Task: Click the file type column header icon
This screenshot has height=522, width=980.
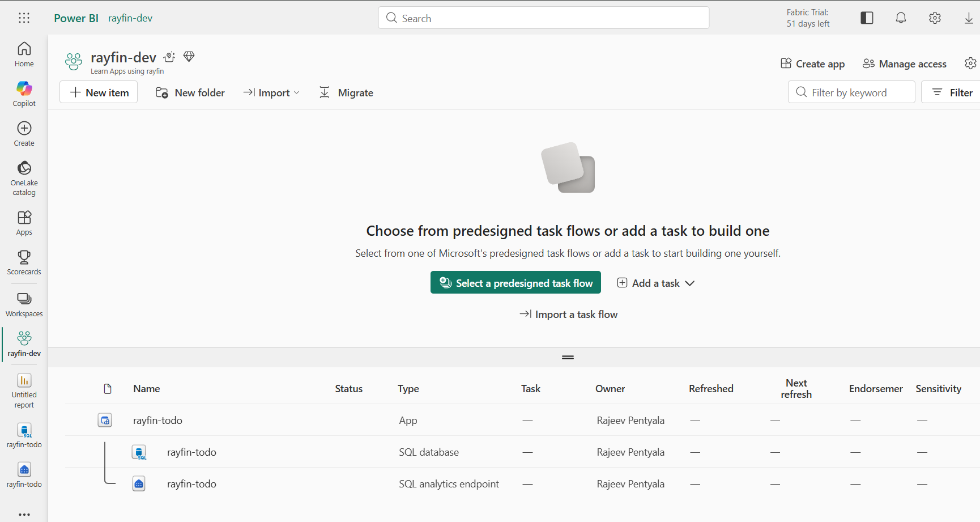Action: point(108,389)
